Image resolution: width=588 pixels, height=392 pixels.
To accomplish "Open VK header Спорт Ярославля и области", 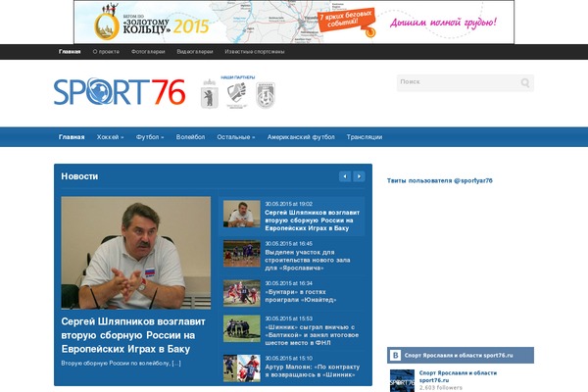I will click(459, 355).
